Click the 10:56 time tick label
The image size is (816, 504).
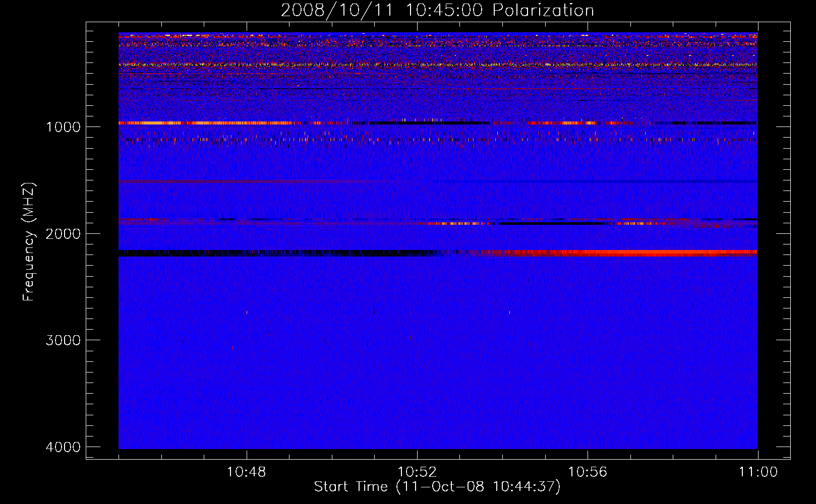588,472
